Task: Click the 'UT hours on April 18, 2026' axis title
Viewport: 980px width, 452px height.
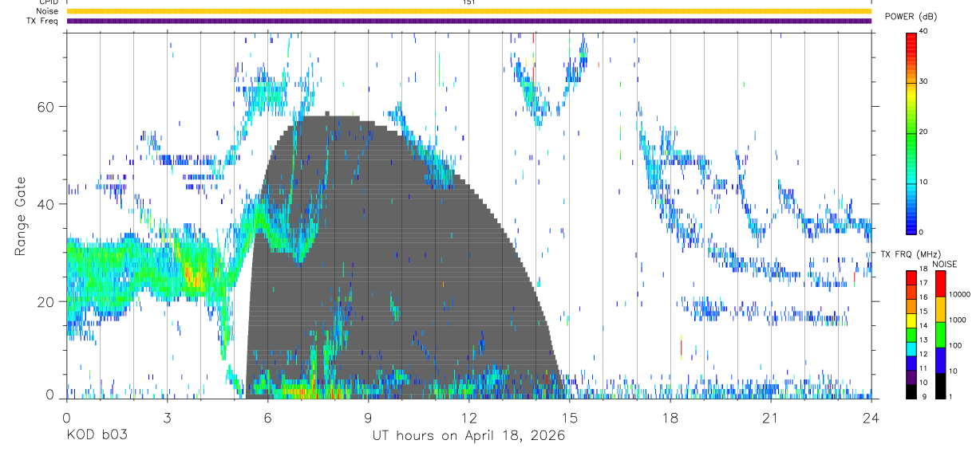Action: 468,436
